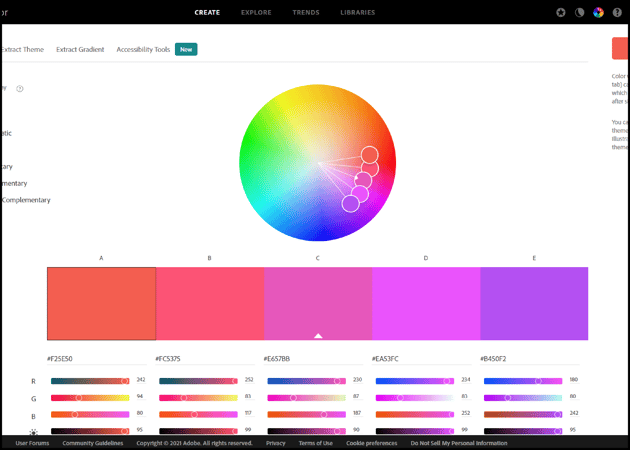Click the B value 117 for color B
This screenshot has width=630, height=450.
tap(248, 413)
